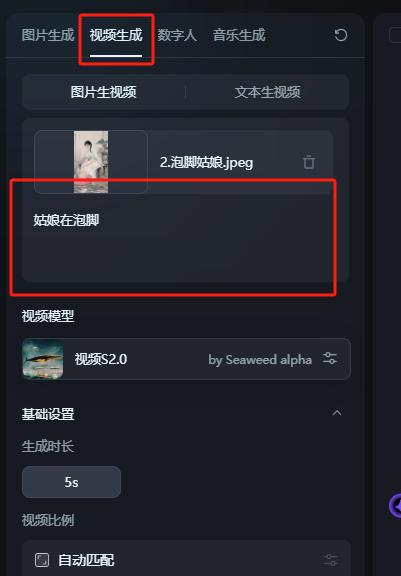Open the uploaded girl painting thumbnail
The image size is (401, 576).
pyautogui.click(x=91, y=162)
